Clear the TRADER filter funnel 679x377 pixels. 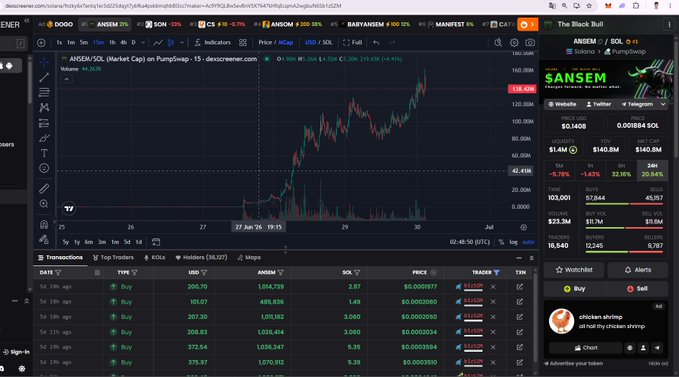point(497,272)
